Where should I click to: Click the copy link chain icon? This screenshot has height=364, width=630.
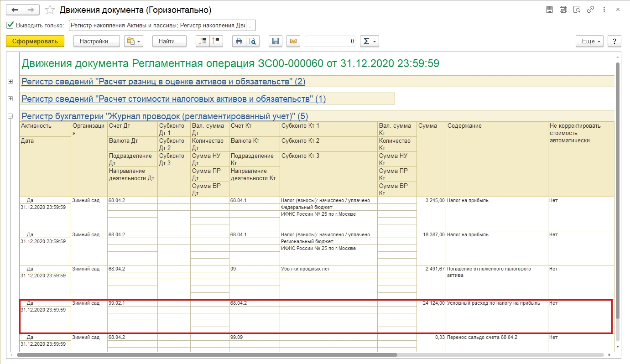pyautogui.click(x=590, y=10)
